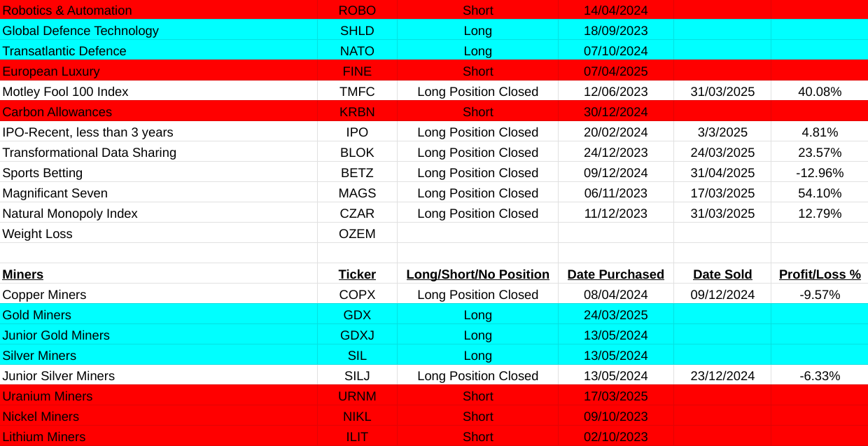
Task: Select the URNM ticker cell
Action: click(x=357, y=396)
